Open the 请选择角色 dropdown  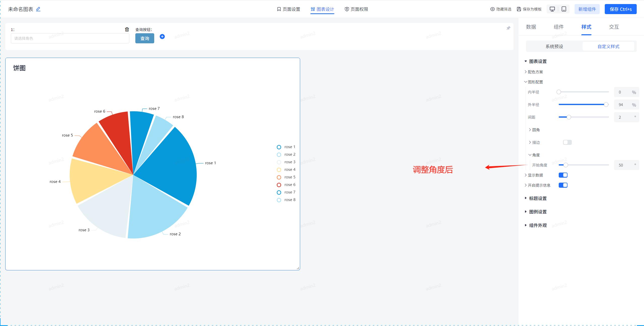point(70,38)
